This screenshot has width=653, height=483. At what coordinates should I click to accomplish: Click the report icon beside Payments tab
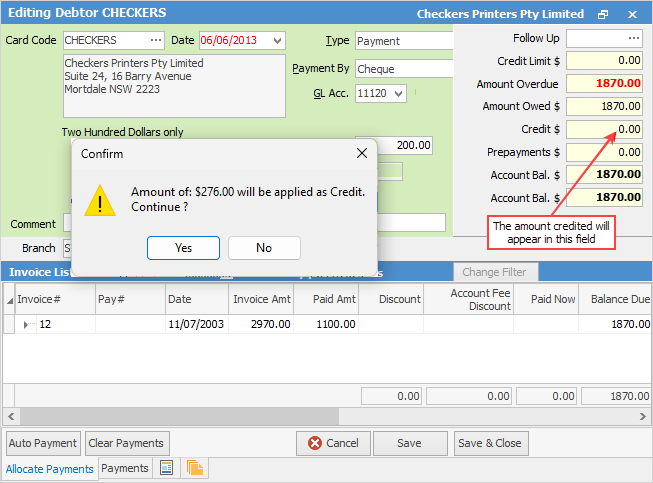(166, 468)
